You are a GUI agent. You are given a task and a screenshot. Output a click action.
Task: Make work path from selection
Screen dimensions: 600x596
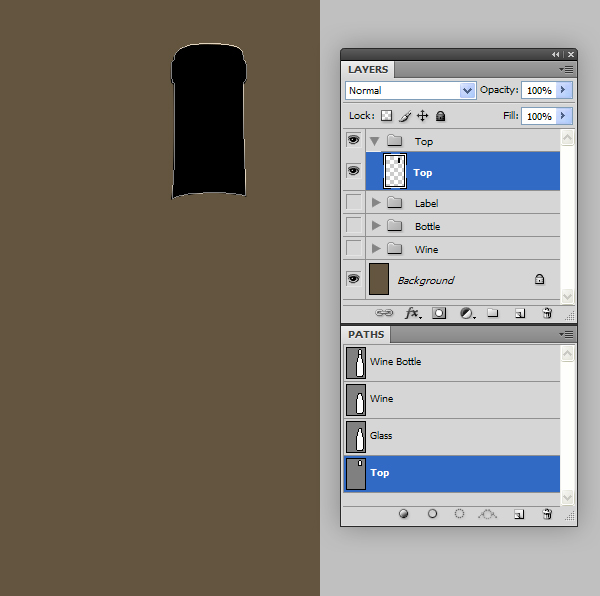tap(488, 514)
